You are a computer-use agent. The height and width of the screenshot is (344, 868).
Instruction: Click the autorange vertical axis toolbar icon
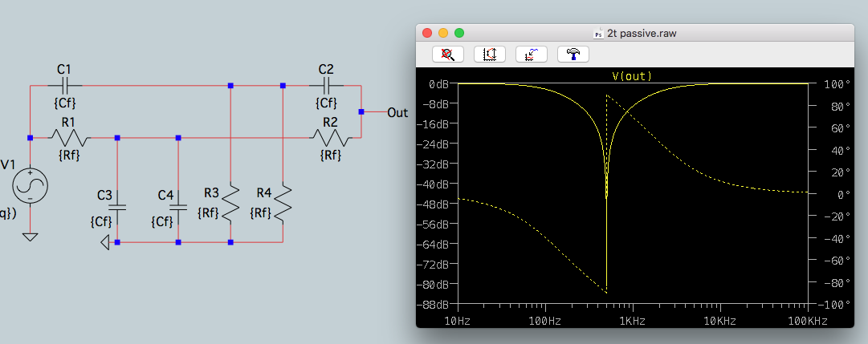pos(489,54)
